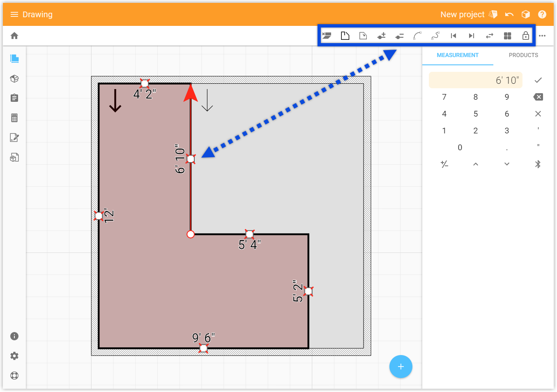Select the 12' wall handle
Viewport: 557px width, 392px height.
coord(99,215)
